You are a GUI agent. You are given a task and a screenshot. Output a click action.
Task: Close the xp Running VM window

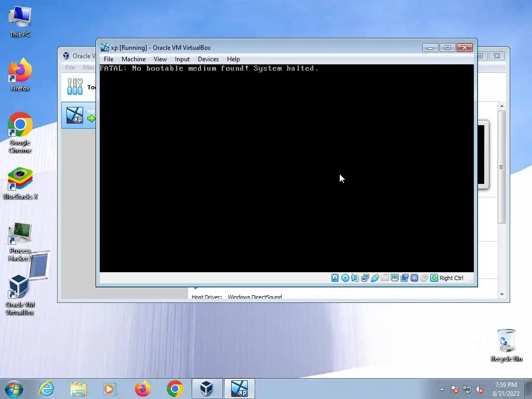(x=465, y=47)
